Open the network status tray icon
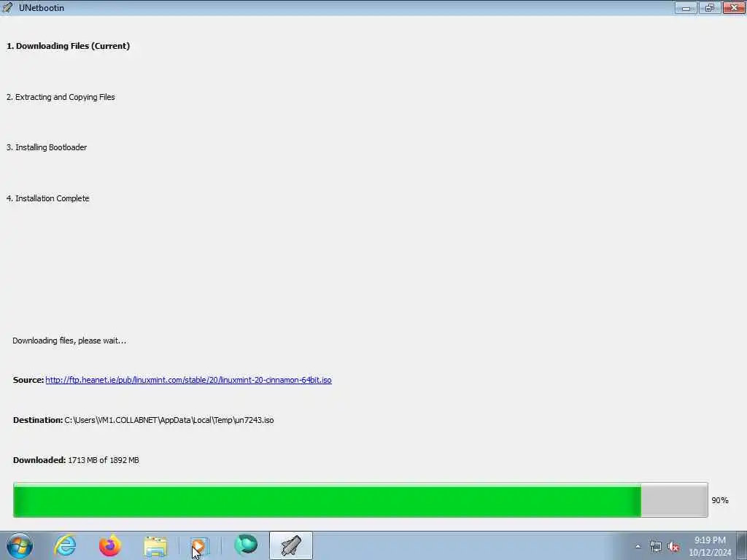 click(656, 547)
